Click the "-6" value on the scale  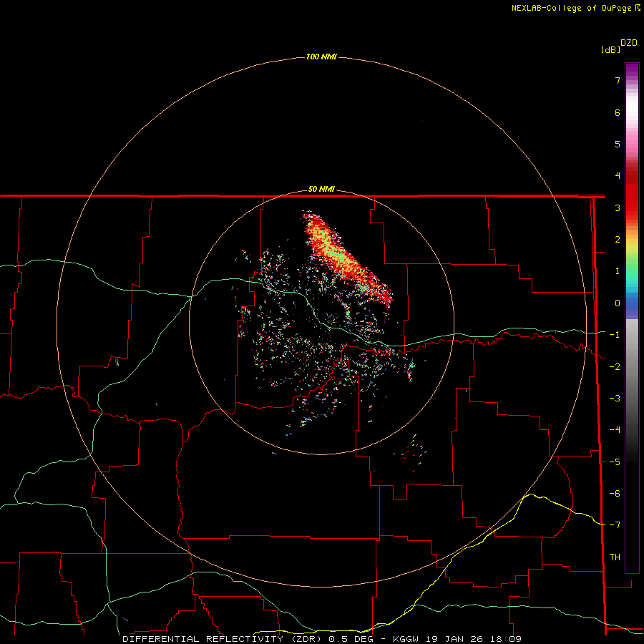(x=615, y=494)
